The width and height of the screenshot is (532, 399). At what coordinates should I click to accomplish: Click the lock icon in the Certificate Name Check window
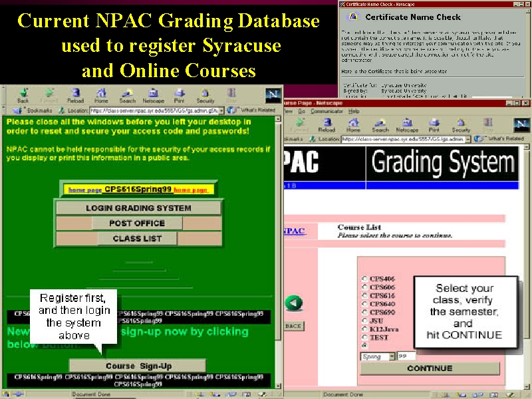(x=353, y=17)
